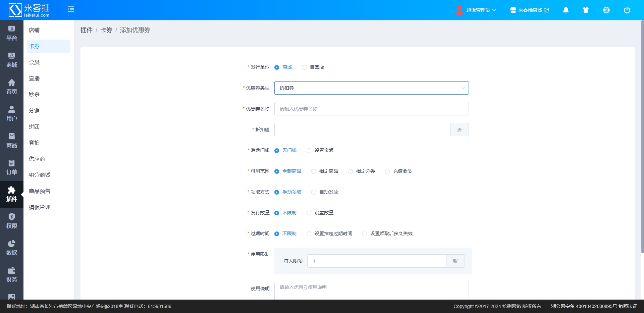This screenshot has width=644, height=313.
Task: Click 卡券 in the breadcrumb
Action: (106, 30)
